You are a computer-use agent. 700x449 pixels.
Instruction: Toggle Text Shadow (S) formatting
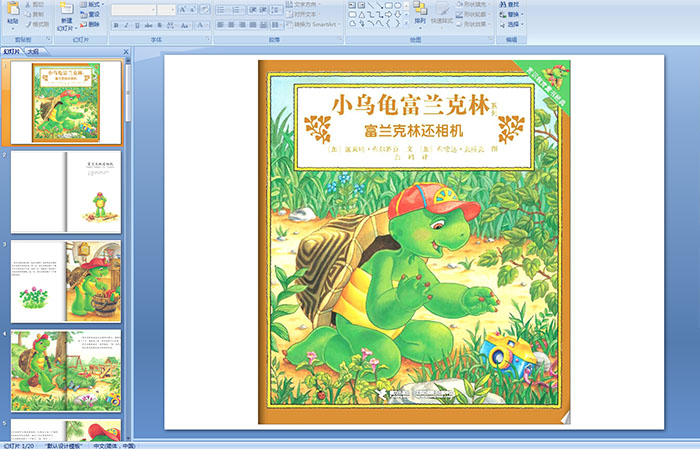[159, 25]
